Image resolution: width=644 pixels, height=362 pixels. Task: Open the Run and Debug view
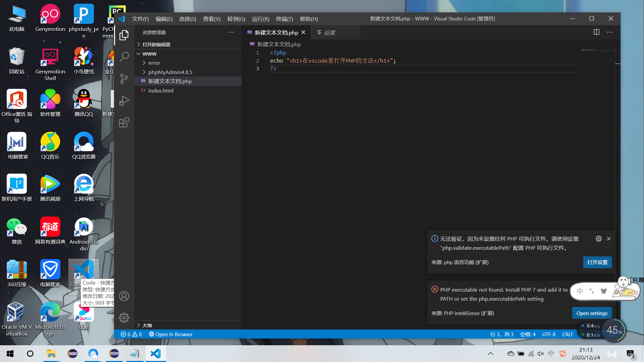point(124,100)
